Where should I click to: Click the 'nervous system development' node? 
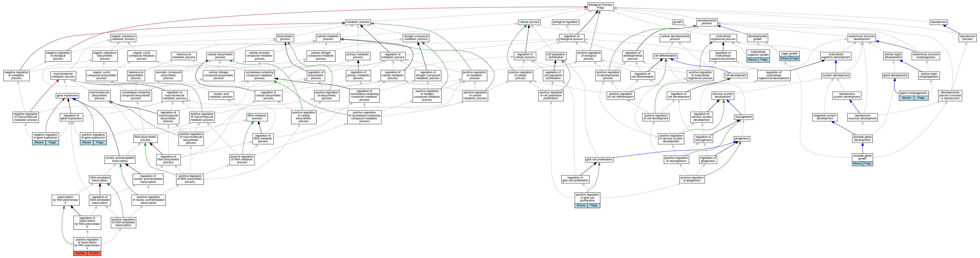coord(723,95)
